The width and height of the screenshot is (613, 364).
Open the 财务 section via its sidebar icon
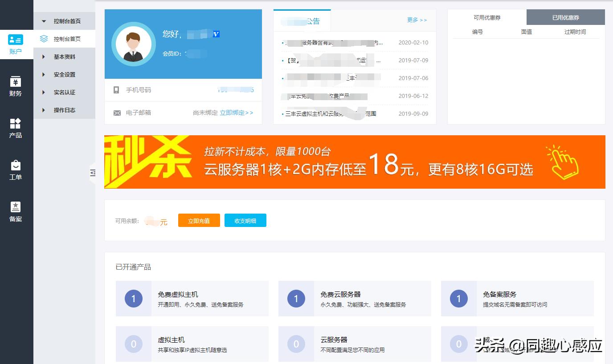[x=16, y=81]
